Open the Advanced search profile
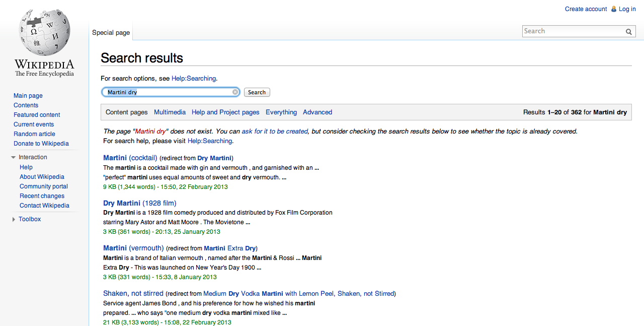This screenshot has height=326, width=644. 317,112
